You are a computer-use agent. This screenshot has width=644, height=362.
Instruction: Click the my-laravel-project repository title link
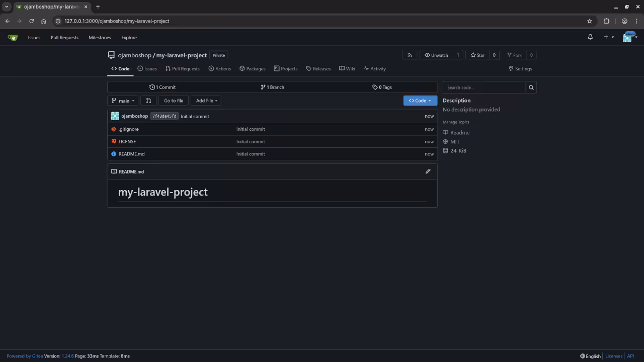[x=181, y=55]
